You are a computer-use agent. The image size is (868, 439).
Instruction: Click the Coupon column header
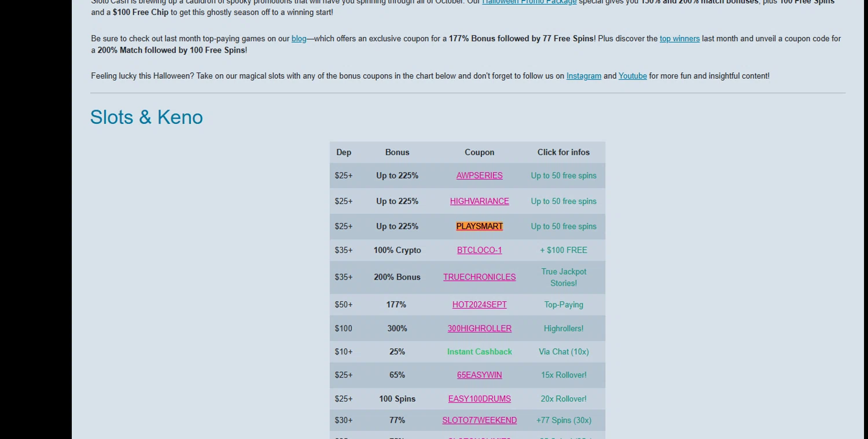coord(479,152)
